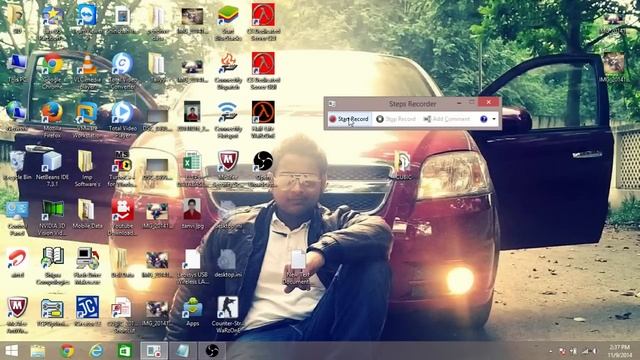Open Internet Explorer from taskbar
Viewport: 640px width, 360px height.
pyautogui.click(x=96, y=351)
